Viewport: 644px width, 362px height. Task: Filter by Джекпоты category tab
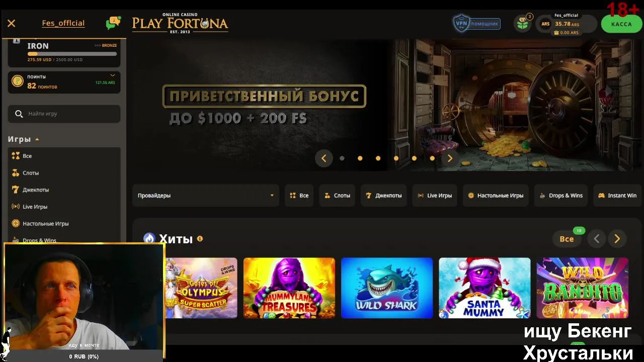[x=384, y=196]
